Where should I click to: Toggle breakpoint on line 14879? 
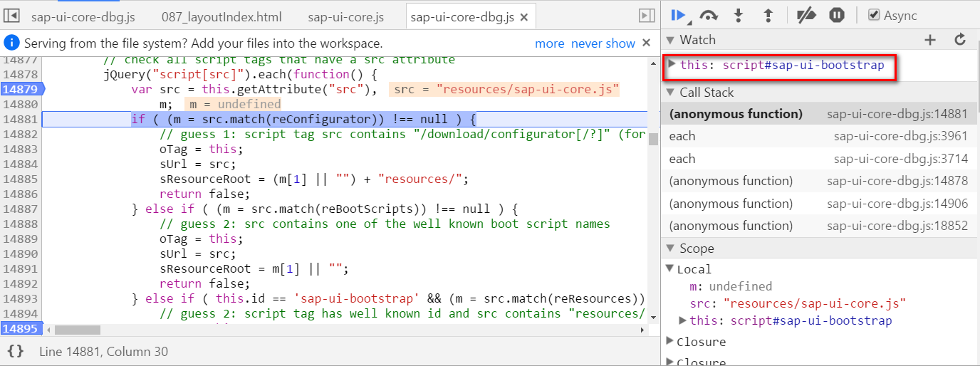[x=21, y=89]
